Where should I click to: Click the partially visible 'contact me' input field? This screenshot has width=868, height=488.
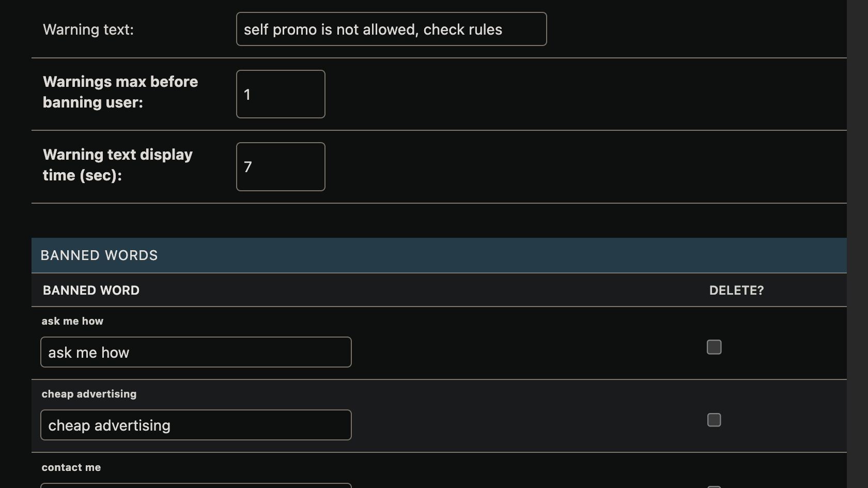[x=196, y=485]
